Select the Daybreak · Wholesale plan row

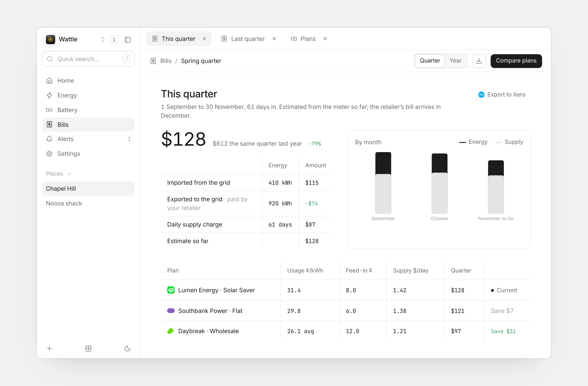(346, 331)
